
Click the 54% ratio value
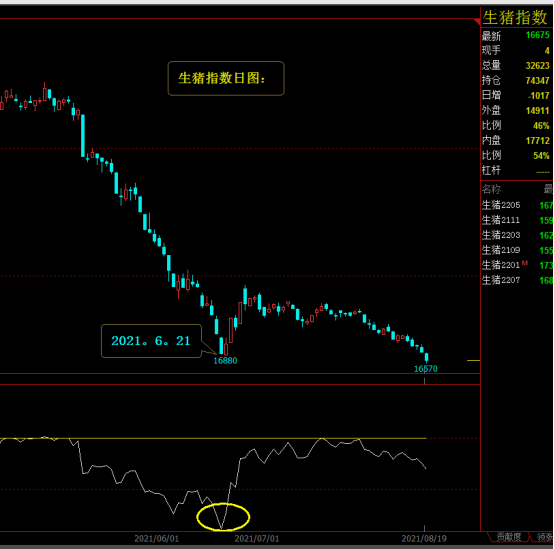coord(541,156)
